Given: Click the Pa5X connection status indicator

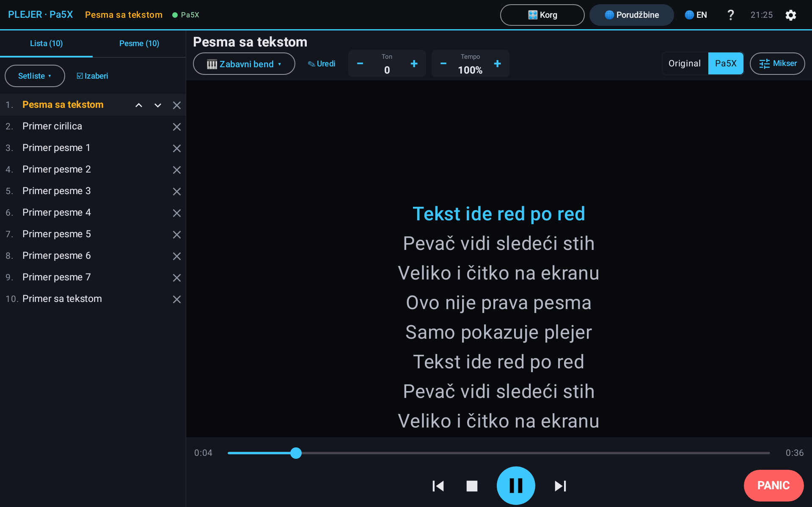Looking at the screenshot, I should (186, 15).
